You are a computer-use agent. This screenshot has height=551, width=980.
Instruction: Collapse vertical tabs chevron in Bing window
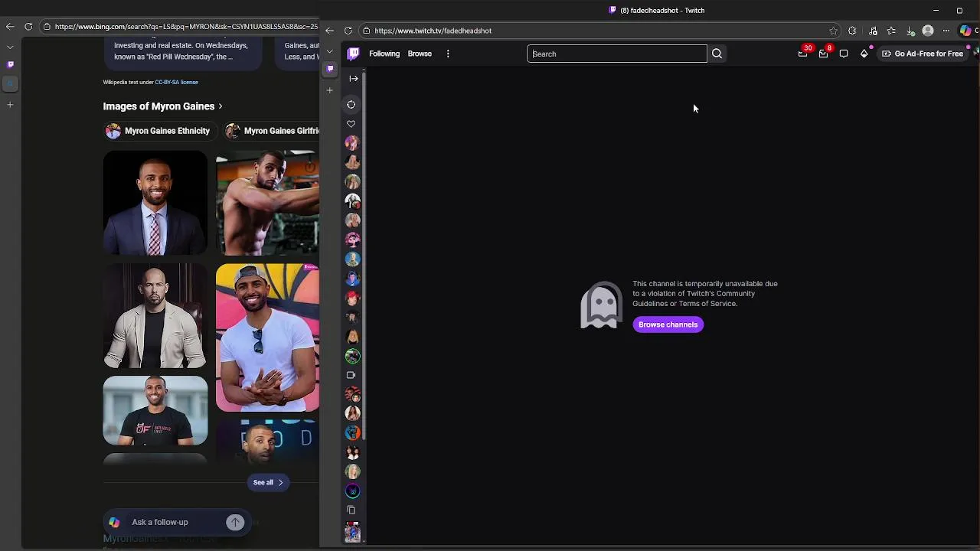click(x=10, y=47)
